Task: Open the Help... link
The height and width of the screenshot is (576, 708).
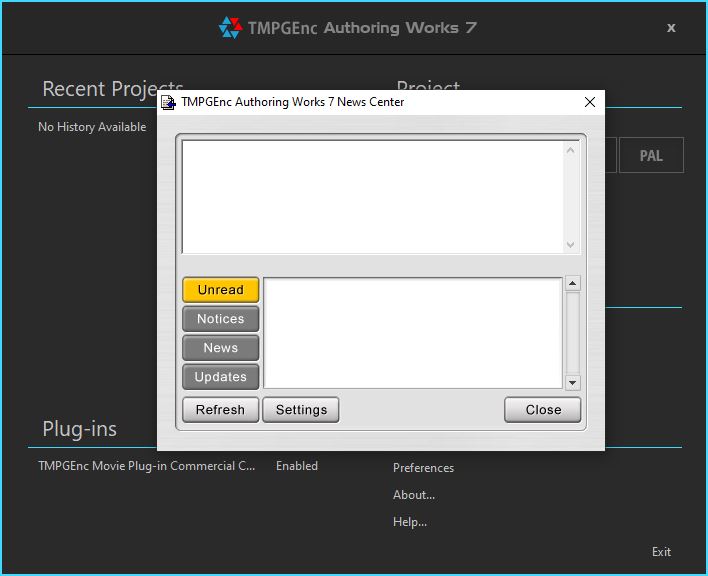Action: click(x=410, y=522)
